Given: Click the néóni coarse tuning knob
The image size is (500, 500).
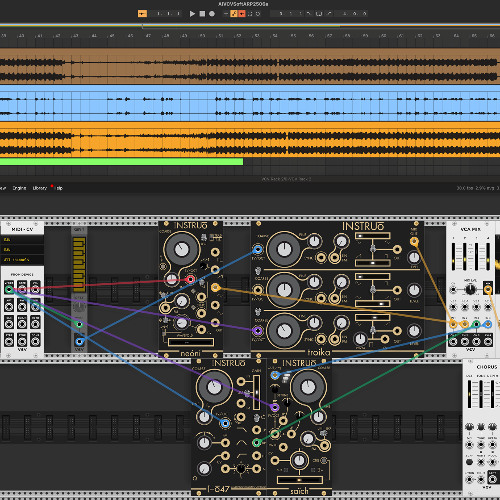Looking at the screenshot, I should (181, 249).
